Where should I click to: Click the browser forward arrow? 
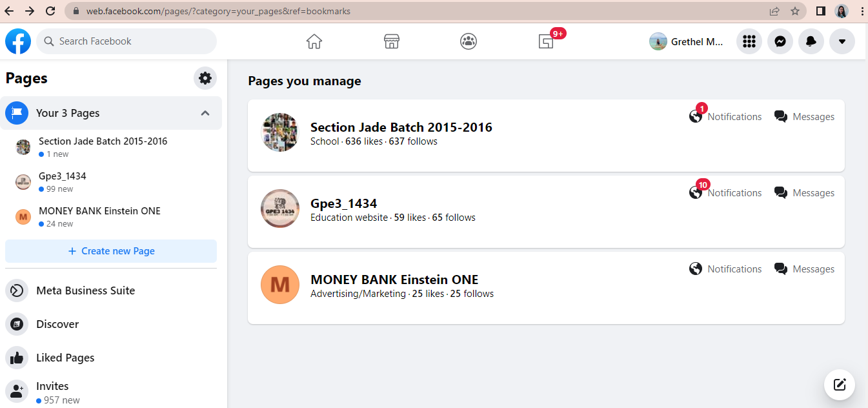coord(30,11)
